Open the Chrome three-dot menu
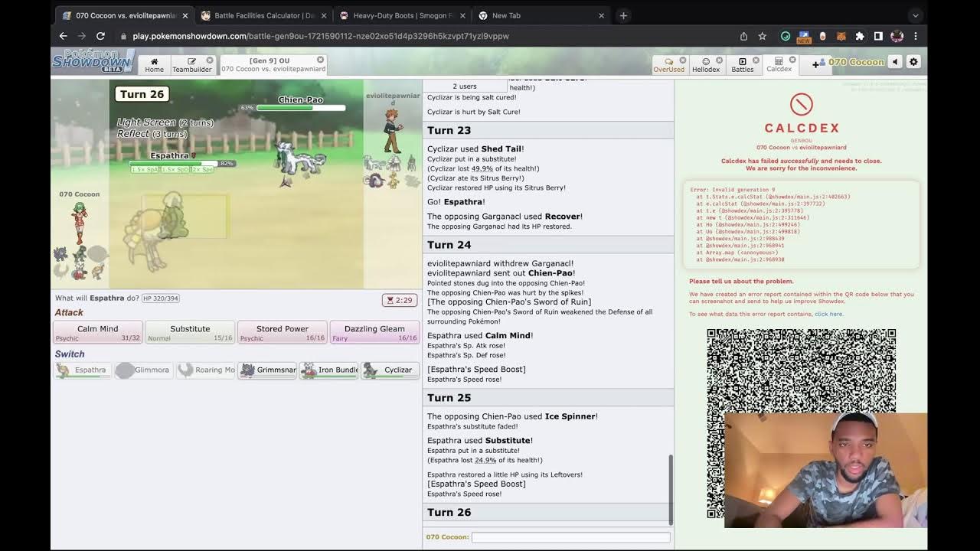Screen dimensions: 980x551 915,36
